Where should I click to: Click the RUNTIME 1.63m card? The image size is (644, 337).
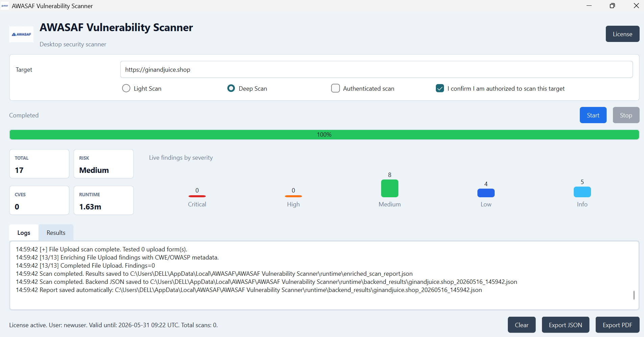pos(104,200)
